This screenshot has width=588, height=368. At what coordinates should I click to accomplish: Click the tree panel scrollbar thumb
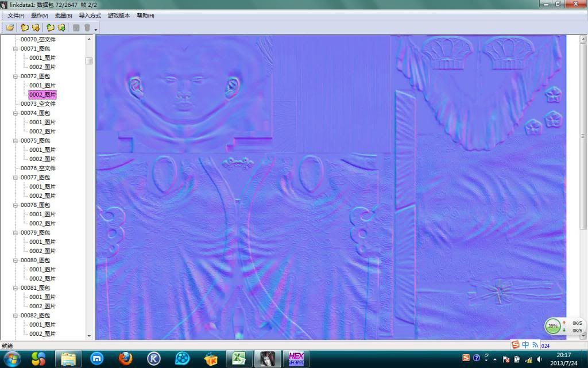pyautogui.click(x=89, y=61)
